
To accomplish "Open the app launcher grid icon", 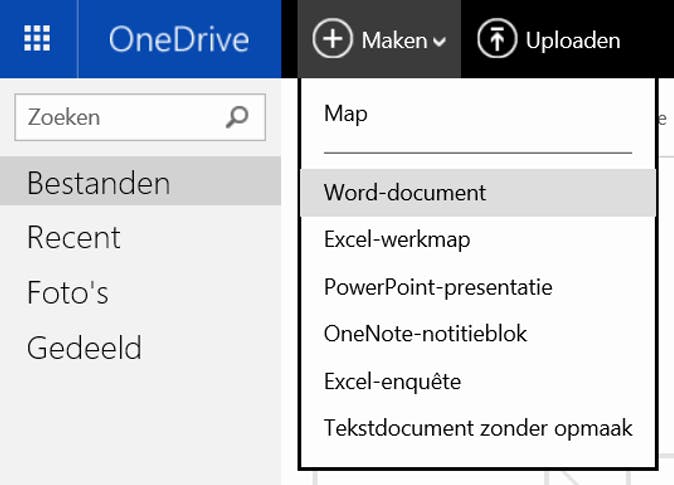I will point(37,39).
